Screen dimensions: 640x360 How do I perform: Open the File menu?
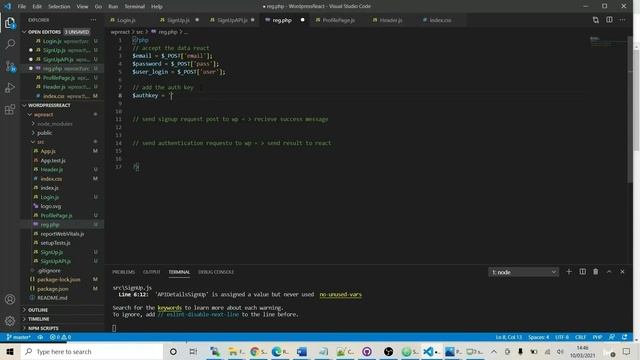click(22, 7)
